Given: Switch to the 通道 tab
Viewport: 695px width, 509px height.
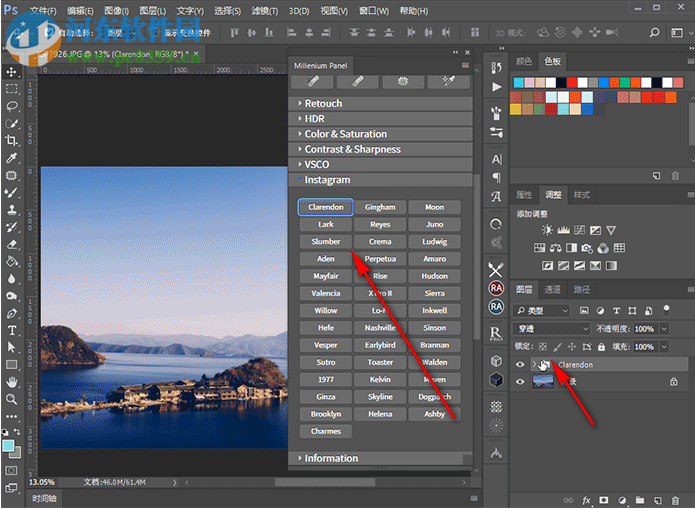Looking at the screenshot, I should [x=551, y=289].
